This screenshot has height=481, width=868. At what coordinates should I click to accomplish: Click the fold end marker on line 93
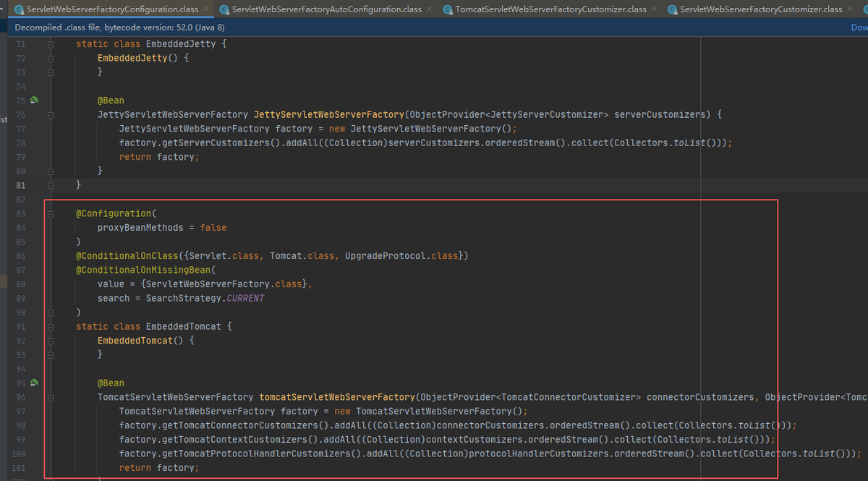coord(51,354)
